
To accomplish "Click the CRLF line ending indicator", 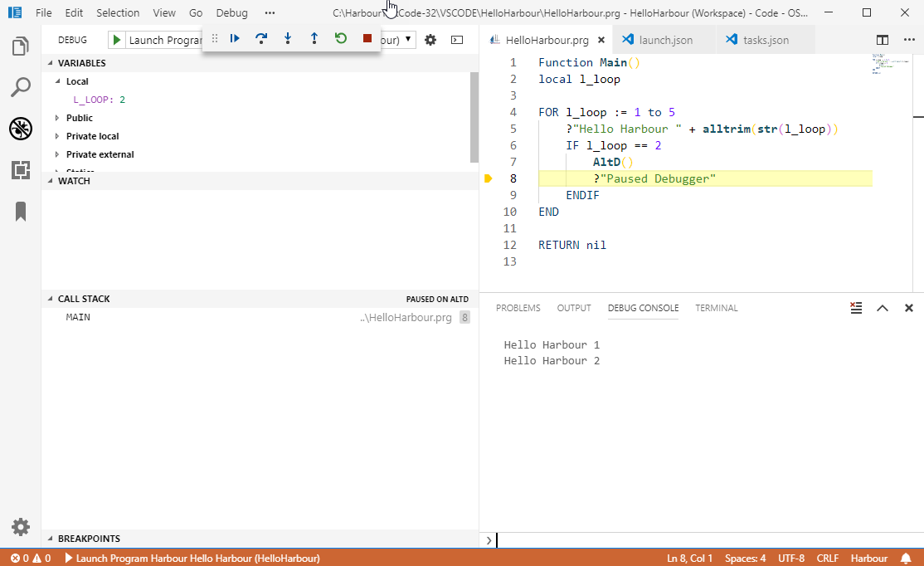I will click(828, 559).
